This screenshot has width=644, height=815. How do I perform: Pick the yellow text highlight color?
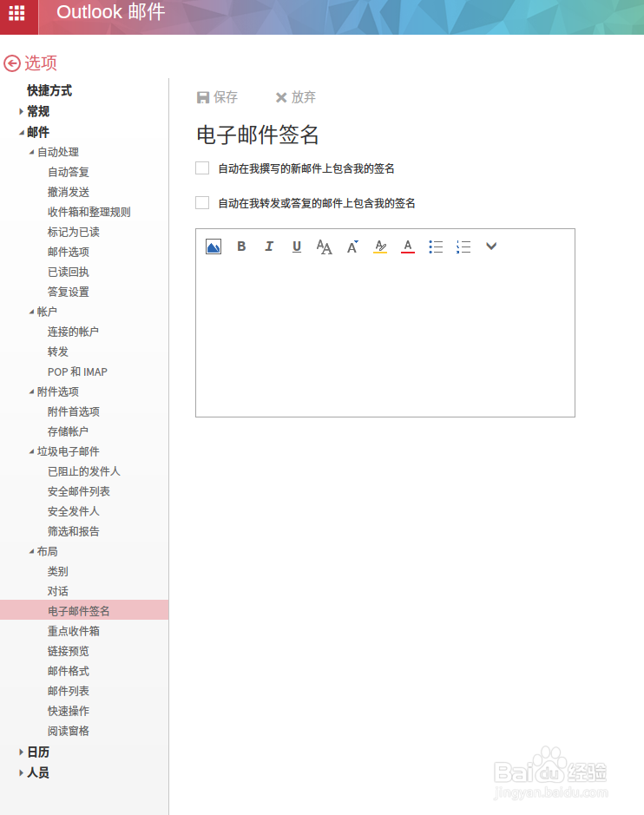pos(380,246)
